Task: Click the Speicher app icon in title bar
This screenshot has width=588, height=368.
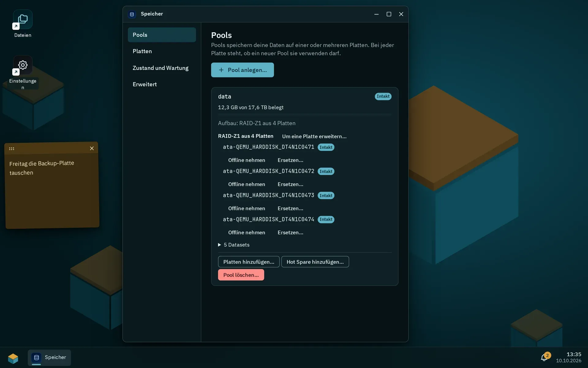Action: pos(132,14)
